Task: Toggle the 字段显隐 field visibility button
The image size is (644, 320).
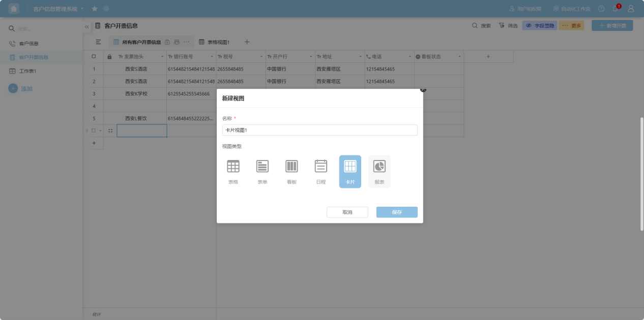Action: pyautogui.click(x=539, y=25)
